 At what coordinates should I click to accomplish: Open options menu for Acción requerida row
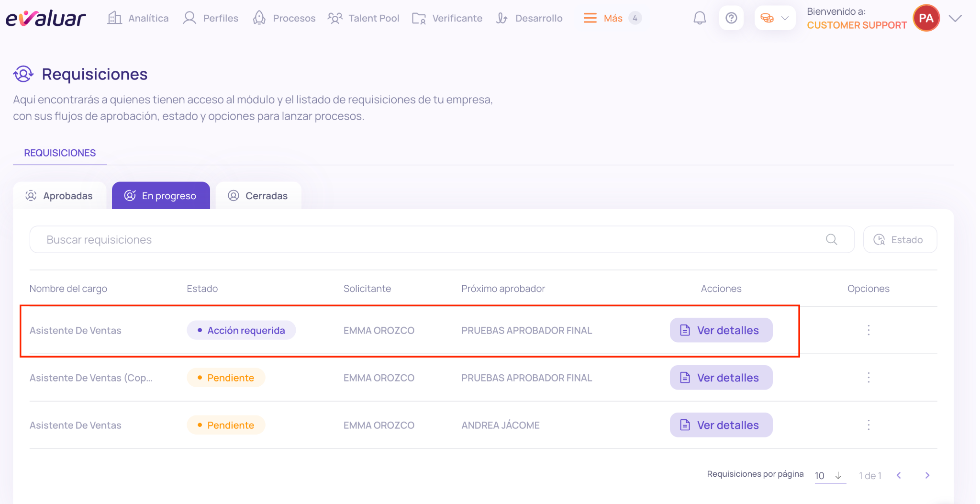tap(869, 330)
